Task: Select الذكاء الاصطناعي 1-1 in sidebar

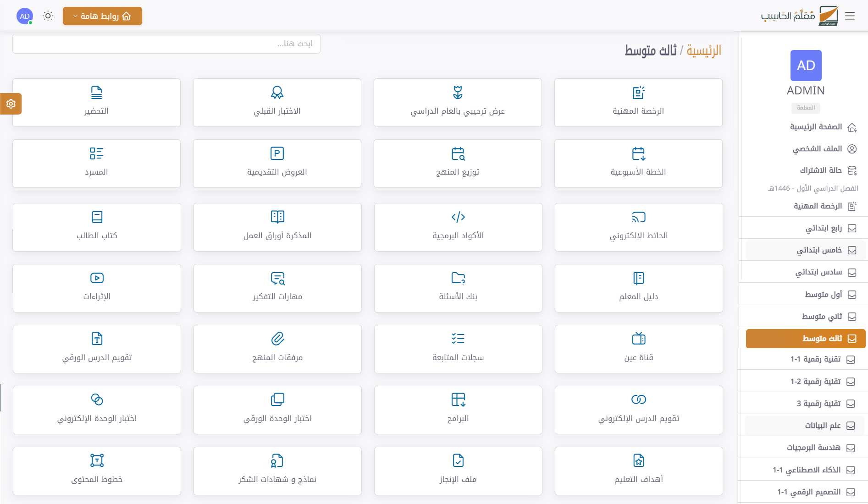Action: click(804, 470)
